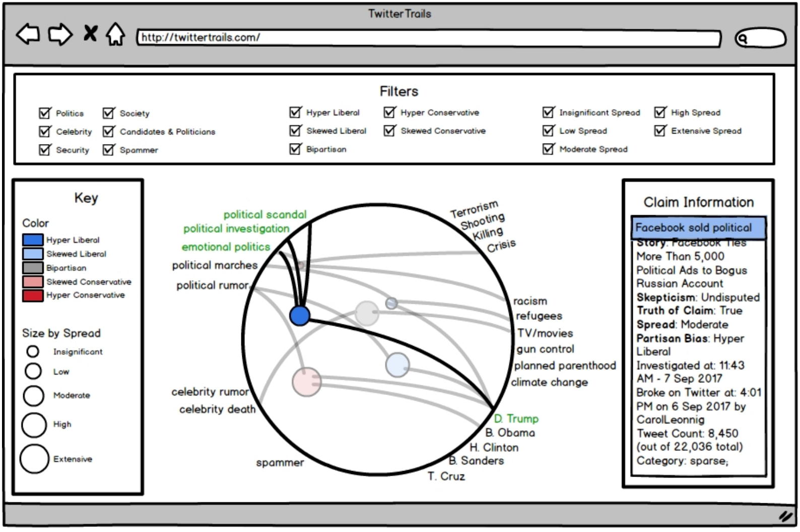The image size is (800, 532).
Task: Click the 'political marches' label
Action: tap(215, 265)
